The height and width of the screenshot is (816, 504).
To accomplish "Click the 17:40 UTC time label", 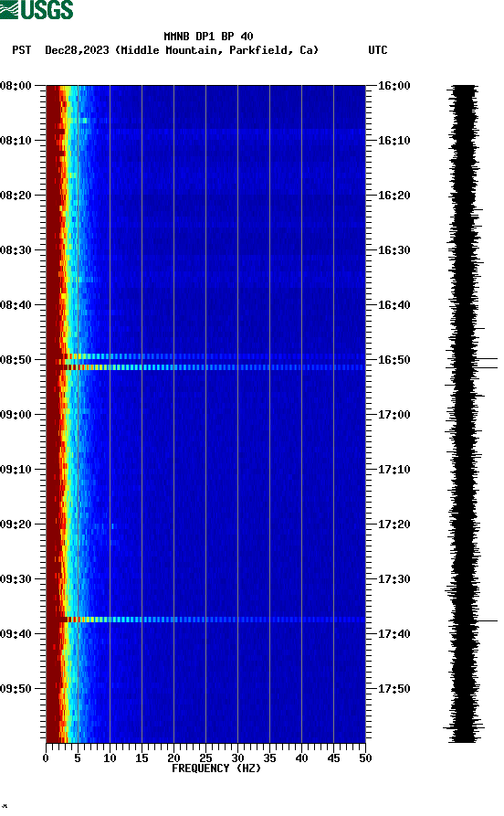I will point(394,634).
